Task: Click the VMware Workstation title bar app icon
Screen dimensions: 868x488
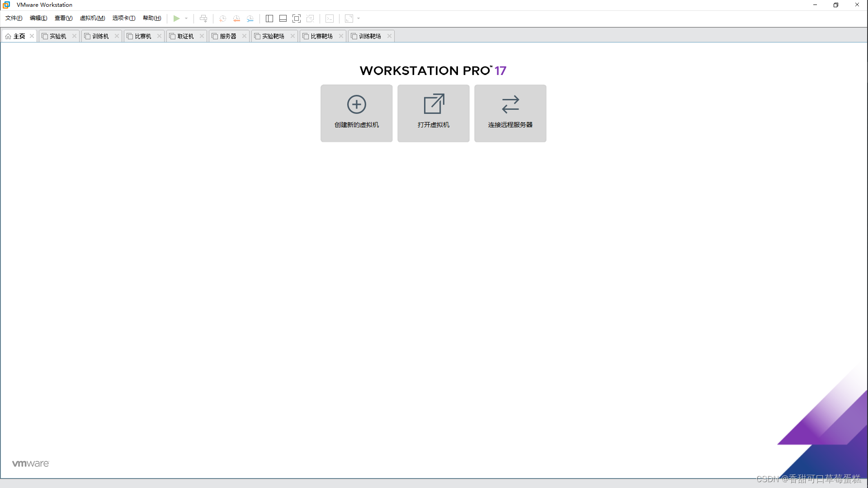Action: click(x=6, y=5)
